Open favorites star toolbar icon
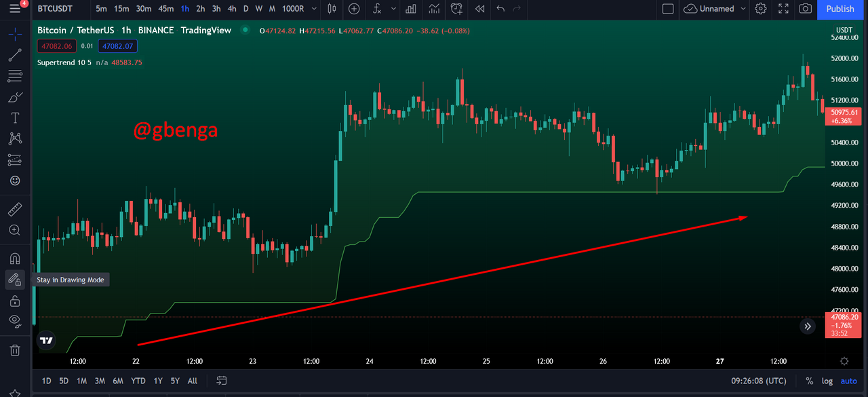The width and height of the screenshot is (868, 397). (x=15, y=392)
